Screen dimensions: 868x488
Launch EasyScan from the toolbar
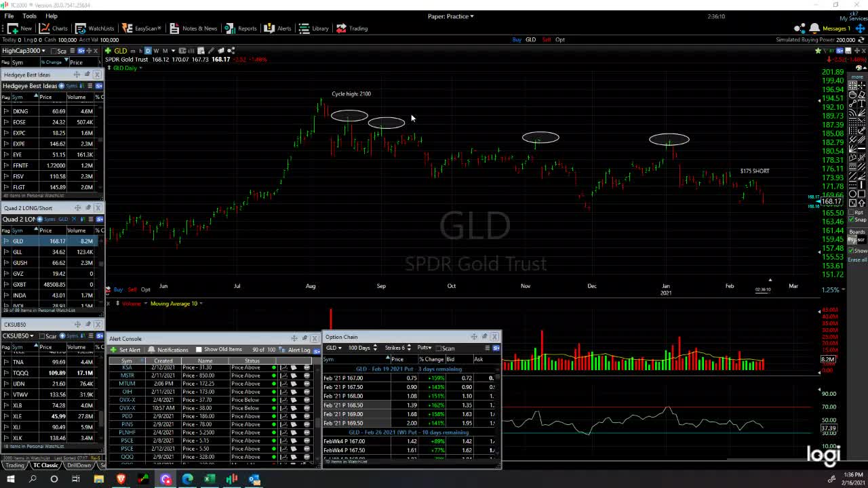(x=142, y=28)
